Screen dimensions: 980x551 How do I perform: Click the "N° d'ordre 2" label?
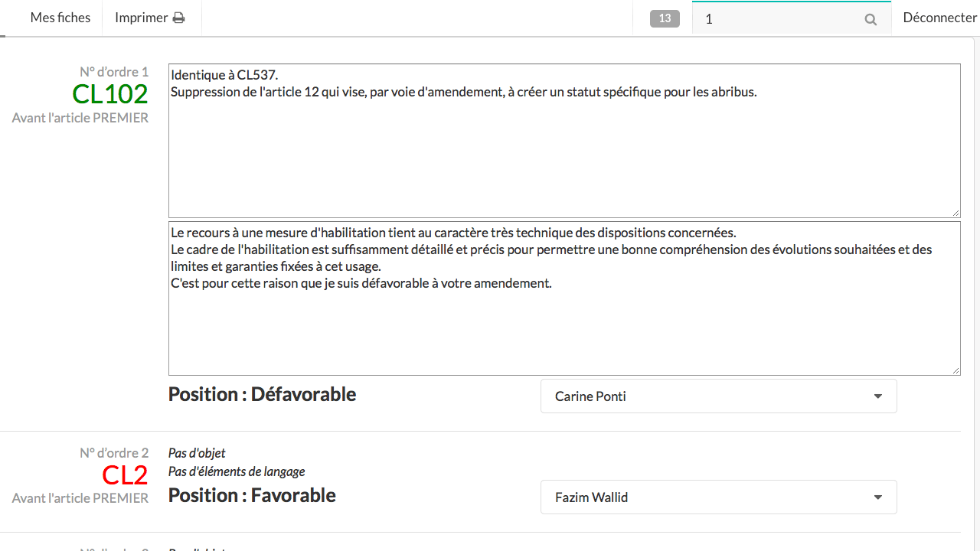pos(114,453)
